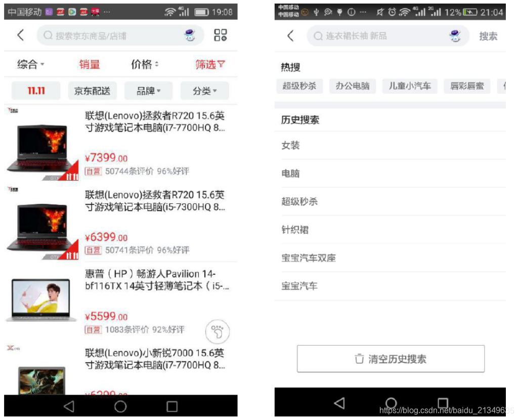Tap Android home button on right phone

point(391,403)
